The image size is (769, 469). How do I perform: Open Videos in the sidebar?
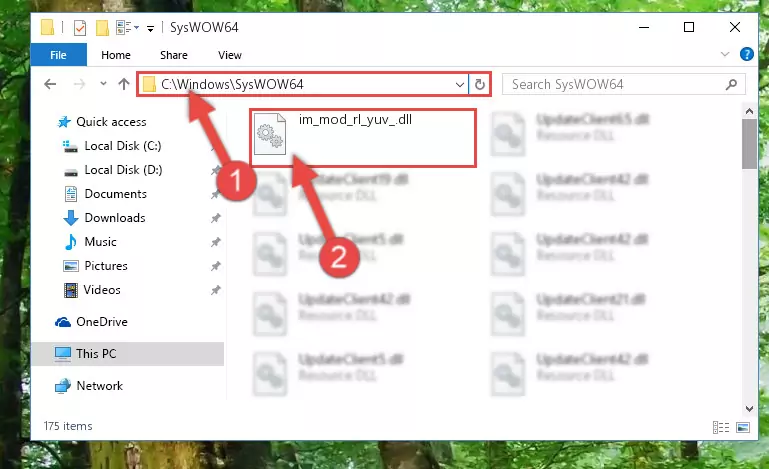point(102,290)
